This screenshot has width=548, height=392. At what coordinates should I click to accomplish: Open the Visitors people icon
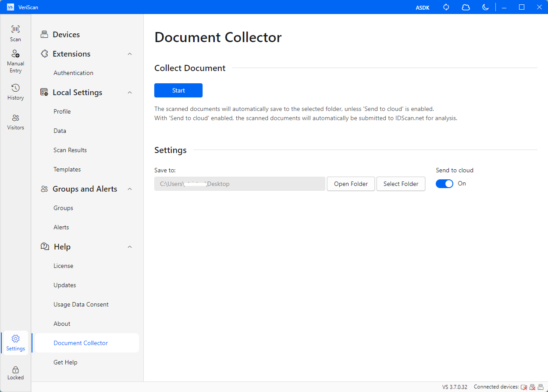click(x=15, y=118)
